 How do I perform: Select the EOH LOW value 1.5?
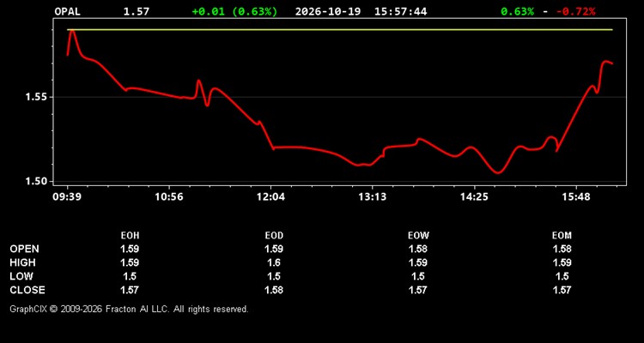[x=130, y=276]
